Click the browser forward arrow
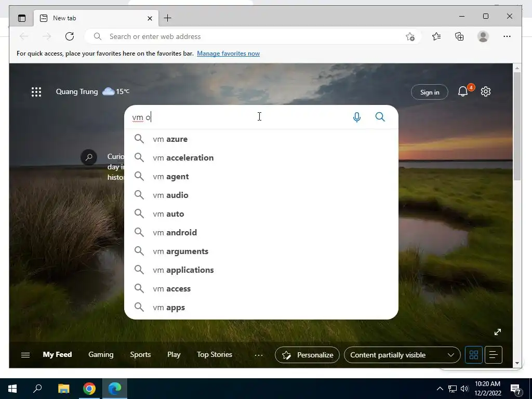The height and width of the screenshot is (399, 532). pos(47,36)
